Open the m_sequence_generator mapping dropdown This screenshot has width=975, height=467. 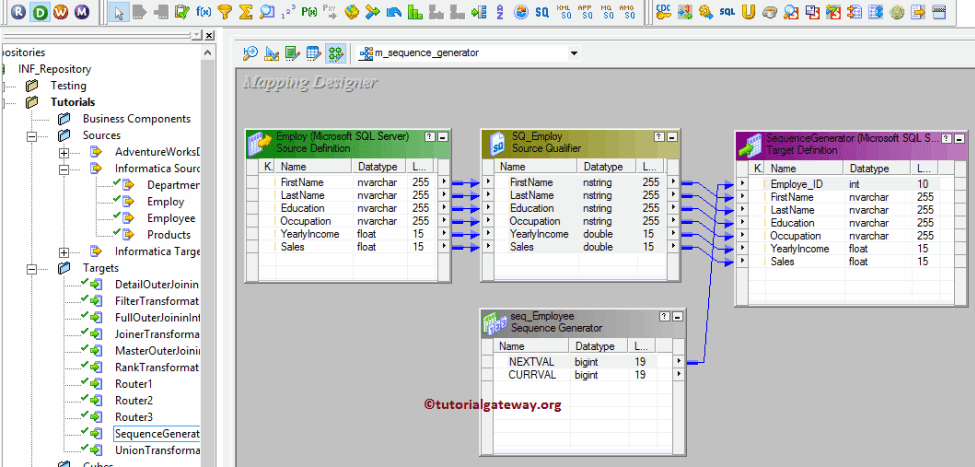(573, 53)
